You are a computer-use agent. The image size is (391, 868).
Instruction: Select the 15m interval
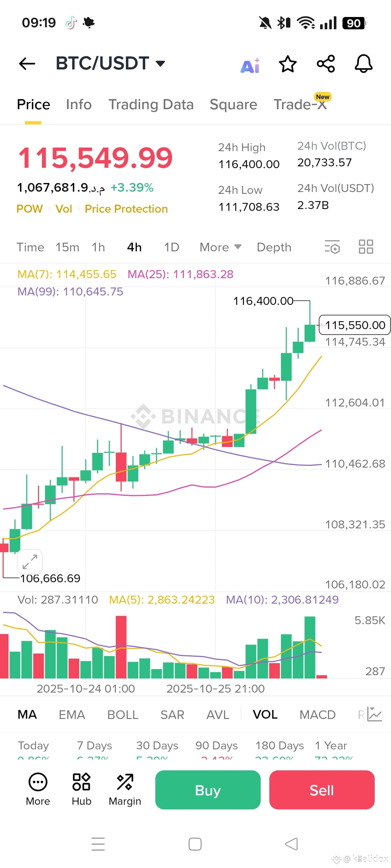[67, 247]
